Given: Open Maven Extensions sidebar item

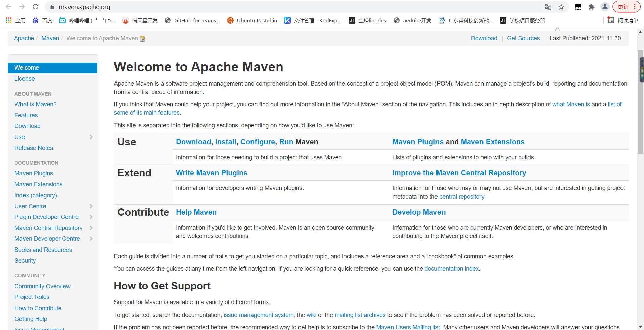Looking at the screenshot, I should click(39, 184).
